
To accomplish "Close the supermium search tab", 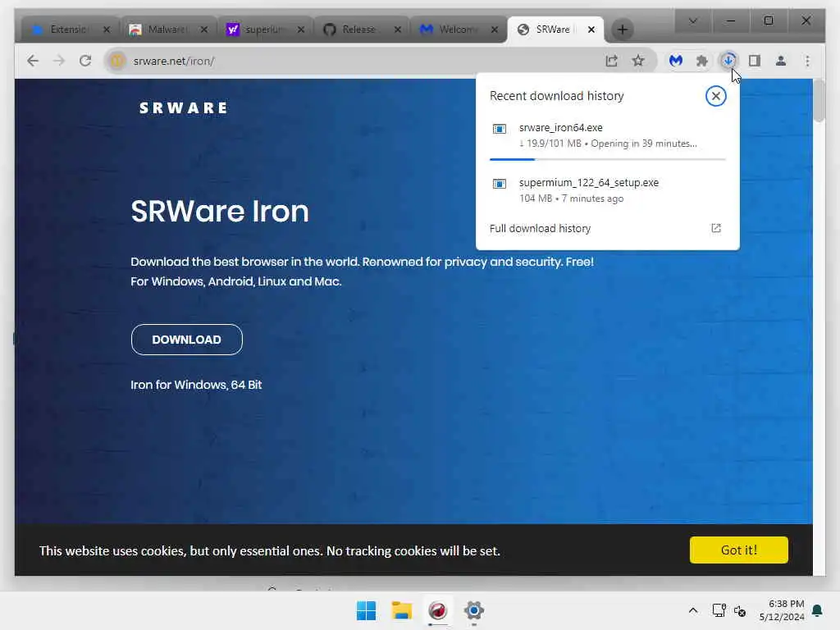I will tap(301, 30).
